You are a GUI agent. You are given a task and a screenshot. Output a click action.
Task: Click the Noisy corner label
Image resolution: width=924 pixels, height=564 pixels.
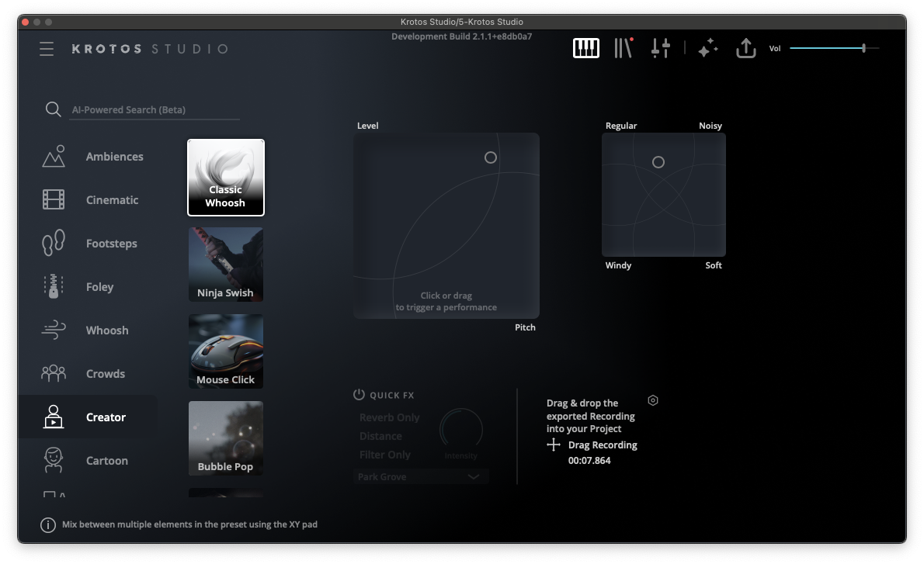pyautogui.click(x=710, y=126)
